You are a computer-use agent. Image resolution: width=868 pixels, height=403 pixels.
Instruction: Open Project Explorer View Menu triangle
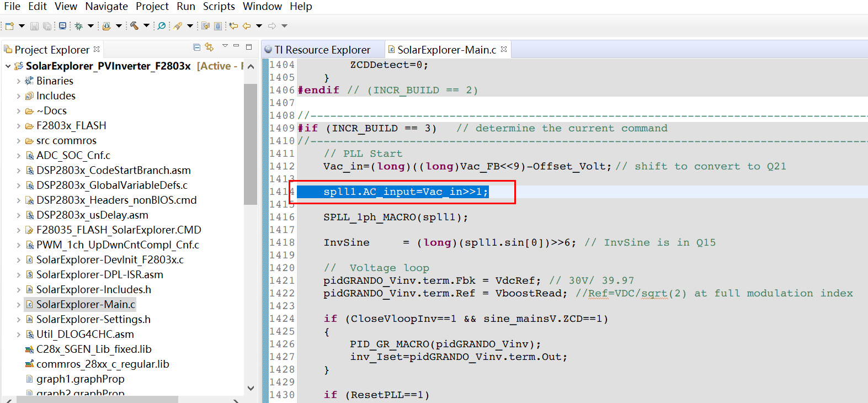pos(225,46)
